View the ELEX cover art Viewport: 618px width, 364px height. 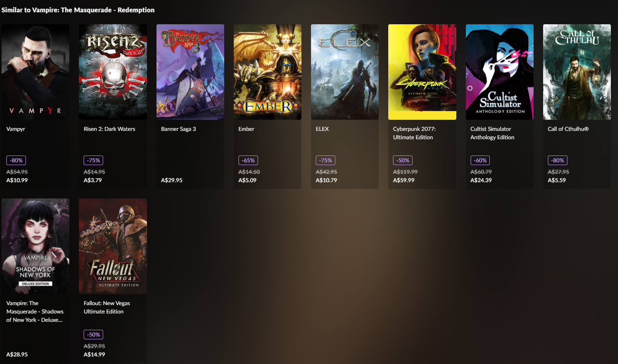tap(345, 72)
